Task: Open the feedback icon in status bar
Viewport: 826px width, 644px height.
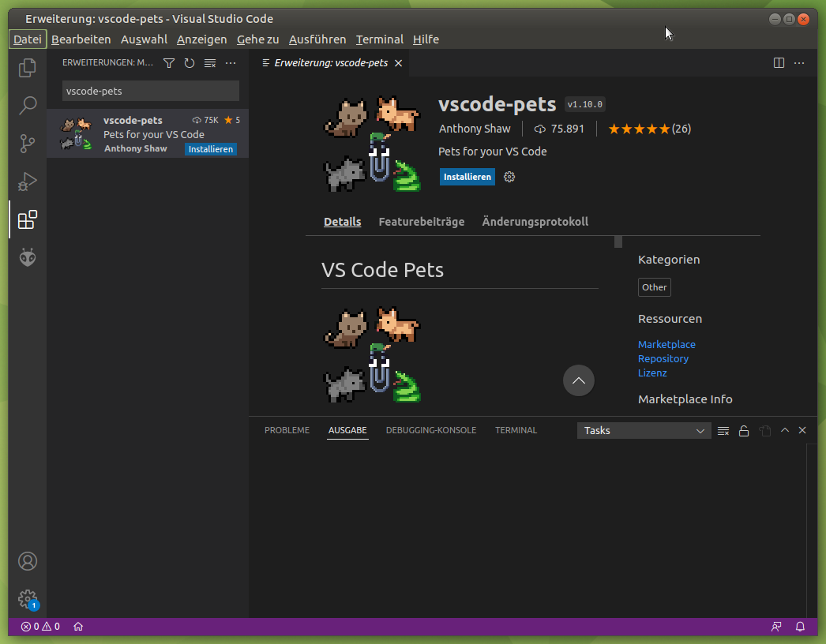Action: click(776, 627)
